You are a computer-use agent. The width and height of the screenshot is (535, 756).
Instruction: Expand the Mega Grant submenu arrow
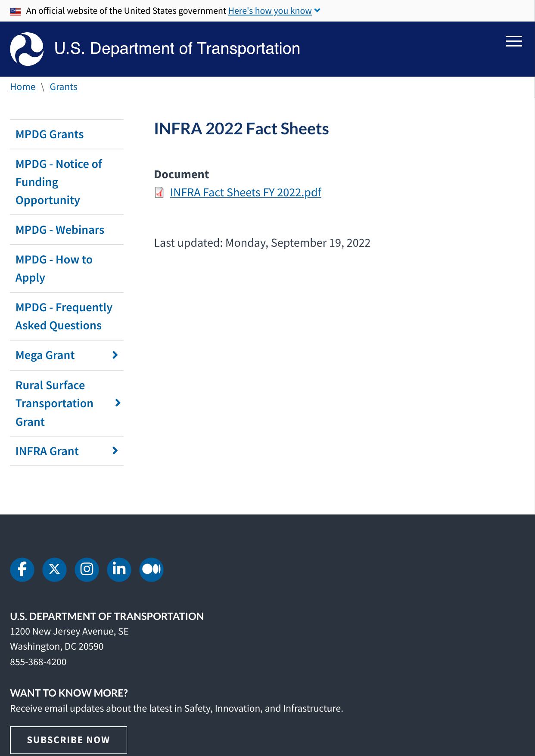115,355
